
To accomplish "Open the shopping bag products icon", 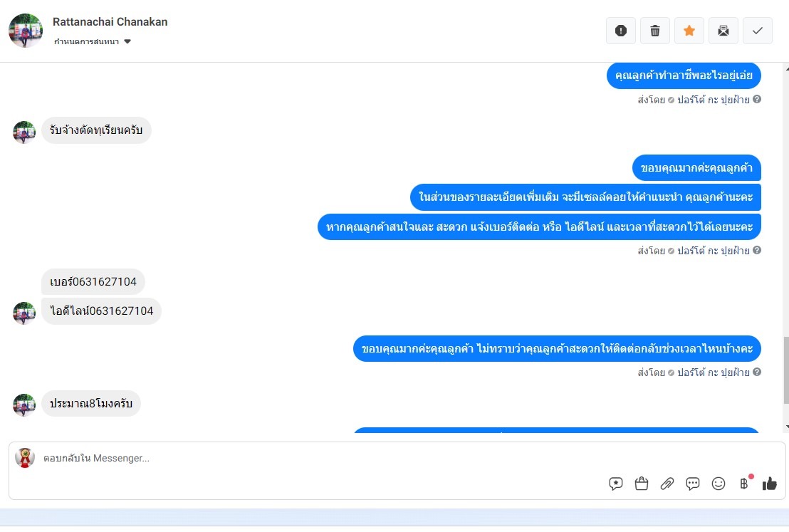I will pos(641,484).
